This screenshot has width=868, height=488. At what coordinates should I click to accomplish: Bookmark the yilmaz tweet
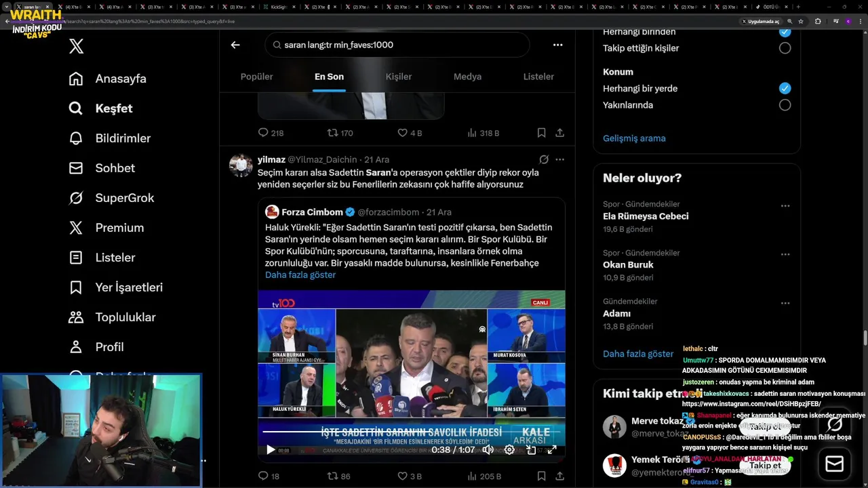pos(541,476)
